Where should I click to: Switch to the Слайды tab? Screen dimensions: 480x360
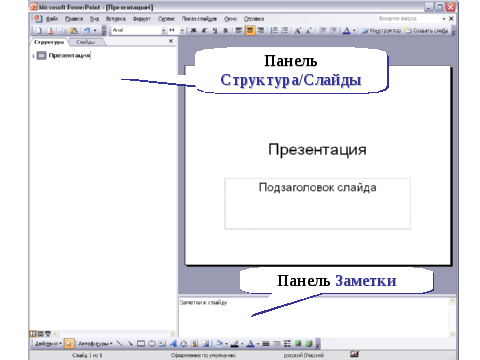click(x=86, y=42)
